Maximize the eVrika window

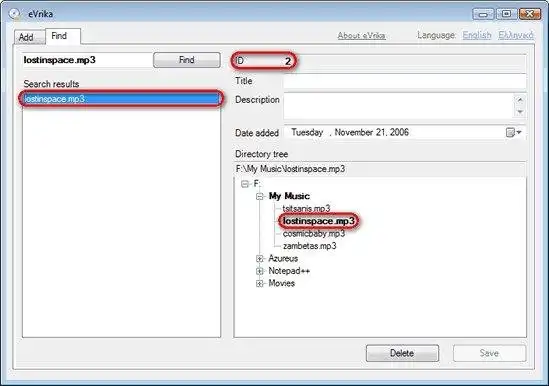[506, 14]
